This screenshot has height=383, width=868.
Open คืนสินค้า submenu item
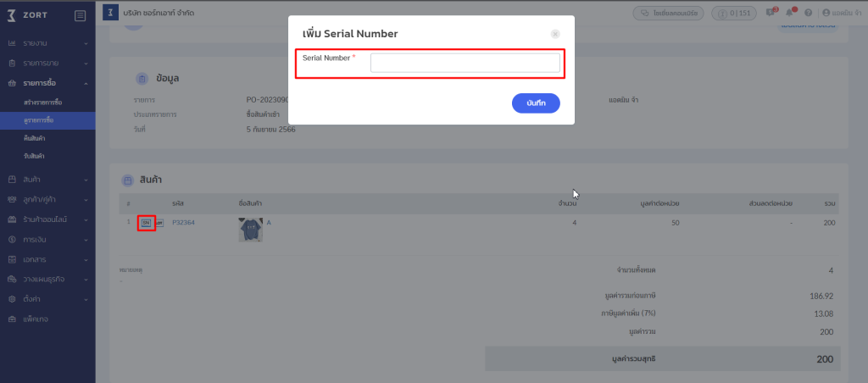point(35,138)
